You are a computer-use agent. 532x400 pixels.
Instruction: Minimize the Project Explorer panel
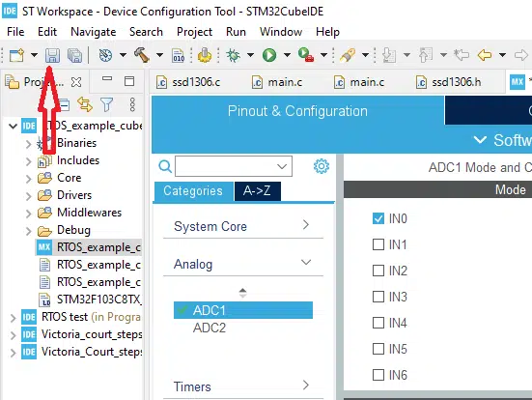click(x=107, y=79)
